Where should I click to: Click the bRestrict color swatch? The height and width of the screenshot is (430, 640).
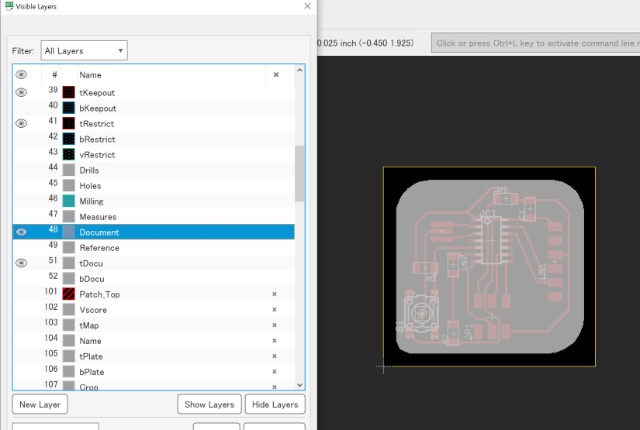(69, 139)
